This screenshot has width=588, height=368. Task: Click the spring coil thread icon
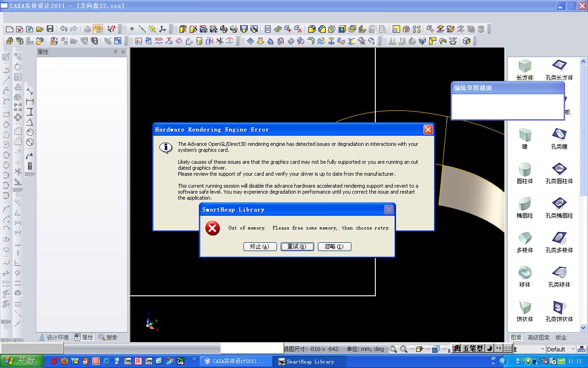[267, 29]
